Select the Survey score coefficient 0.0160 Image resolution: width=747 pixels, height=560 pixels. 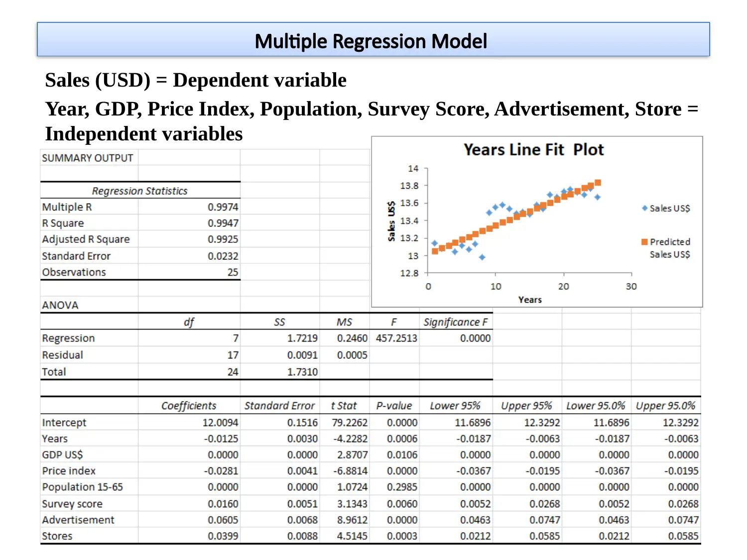[x=223, y=504]
